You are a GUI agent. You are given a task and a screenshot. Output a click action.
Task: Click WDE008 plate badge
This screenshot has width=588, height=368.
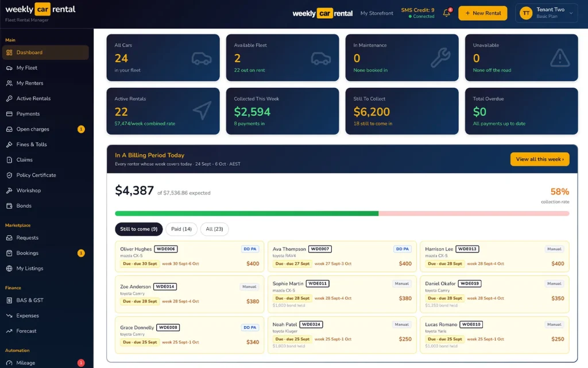168,327
